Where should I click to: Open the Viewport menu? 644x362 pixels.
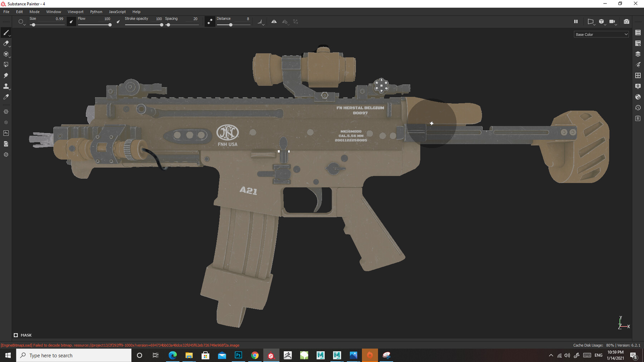point(75,11)
